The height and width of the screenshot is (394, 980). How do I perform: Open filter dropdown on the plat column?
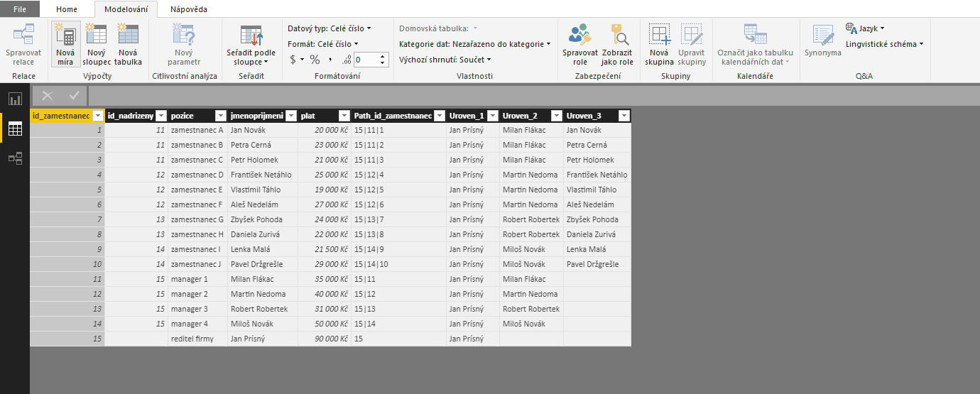tap(344, 116)
